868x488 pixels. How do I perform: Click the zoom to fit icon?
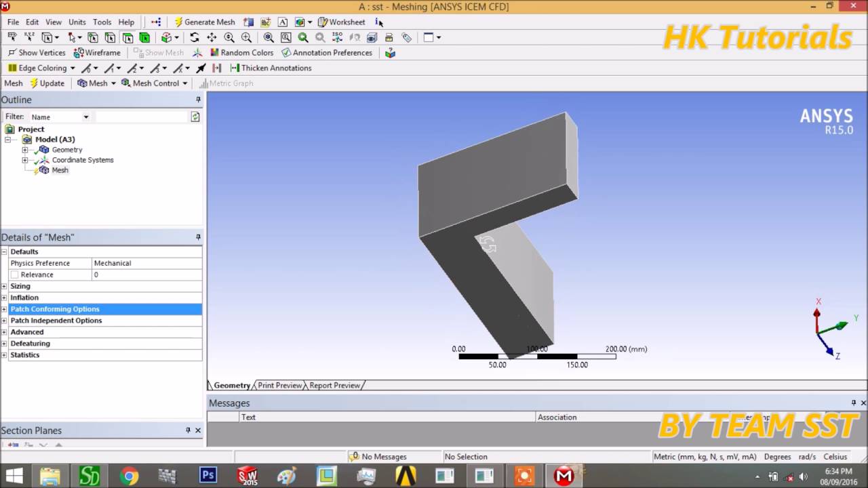pos(269,37)
